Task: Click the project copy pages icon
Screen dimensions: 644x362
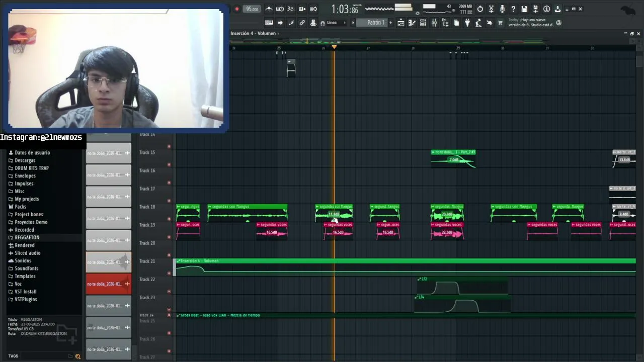Action: click(456, 23)
